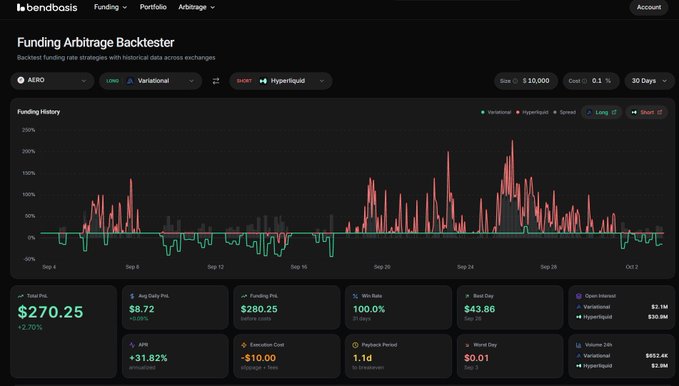Select the $43.86 best day value

479,309
